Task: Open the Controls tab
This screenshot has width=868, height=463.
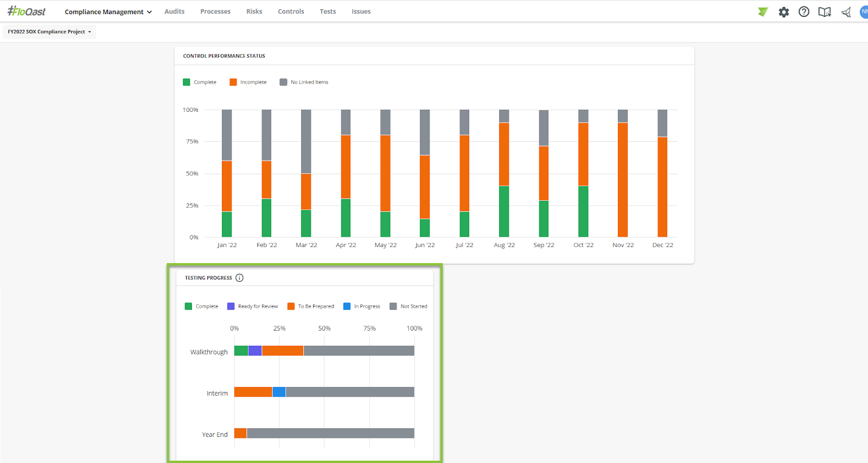Action: tap(291, 11)
